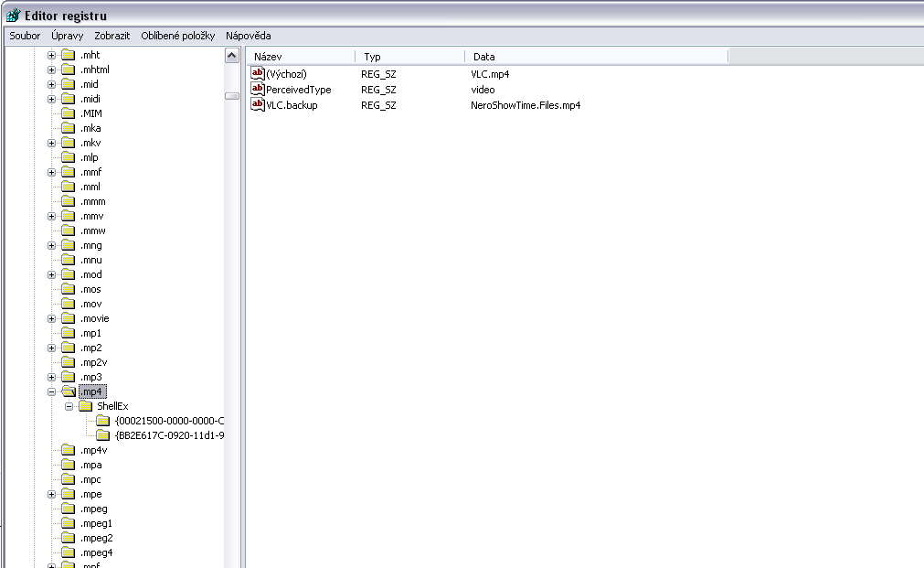Select the .mod key label
924x568 pixels.
[90, 275]
